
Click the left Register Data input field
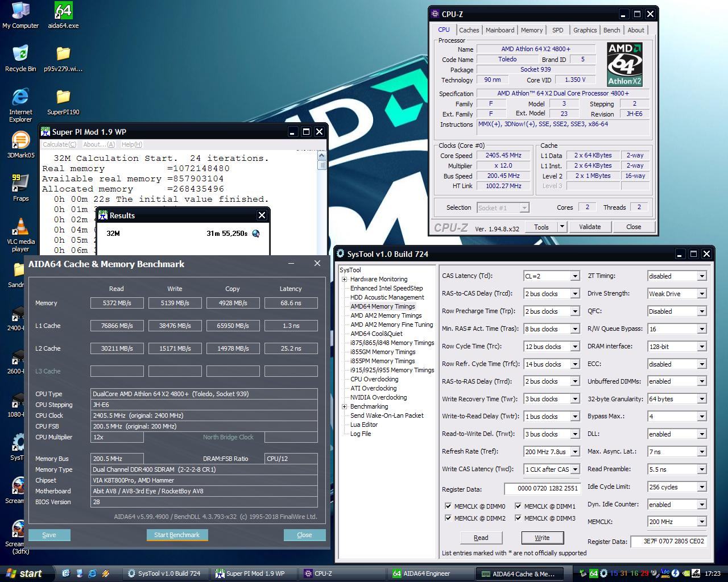(542, 489)
